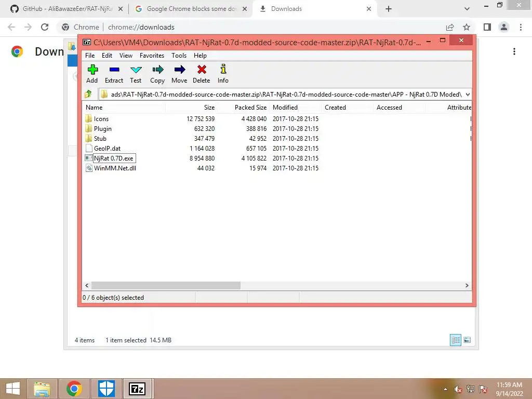Screen dimensions: 532x399
Task: Sort by Modified column header
Action: [x=295, y=108]
